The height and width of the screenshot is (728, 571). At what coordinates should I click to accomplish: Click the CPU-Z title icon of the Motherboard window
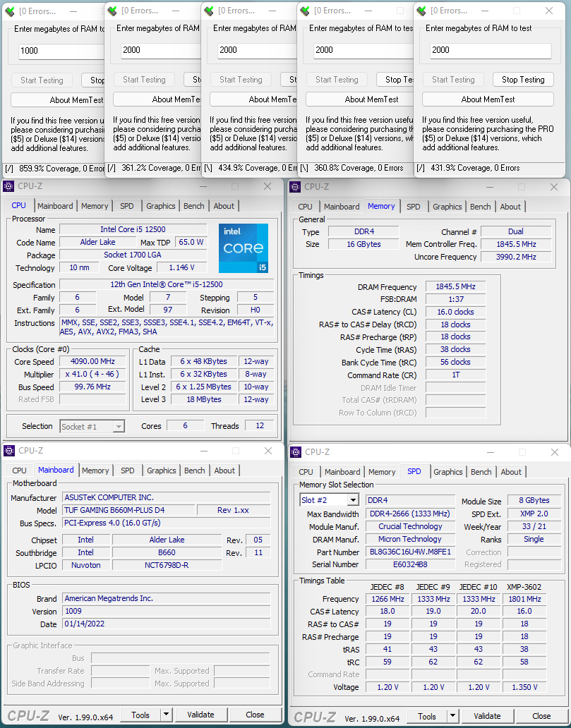coord(9,451)
